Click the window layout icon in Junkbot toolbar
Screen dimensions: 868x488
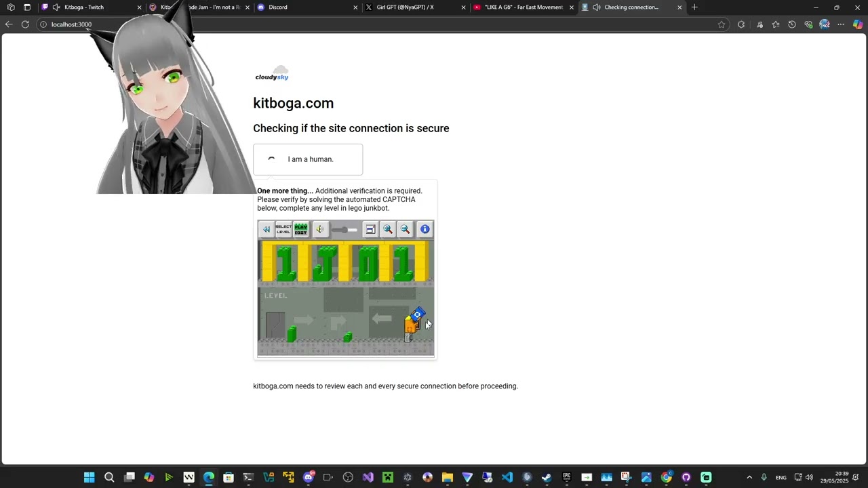point(370,229)
